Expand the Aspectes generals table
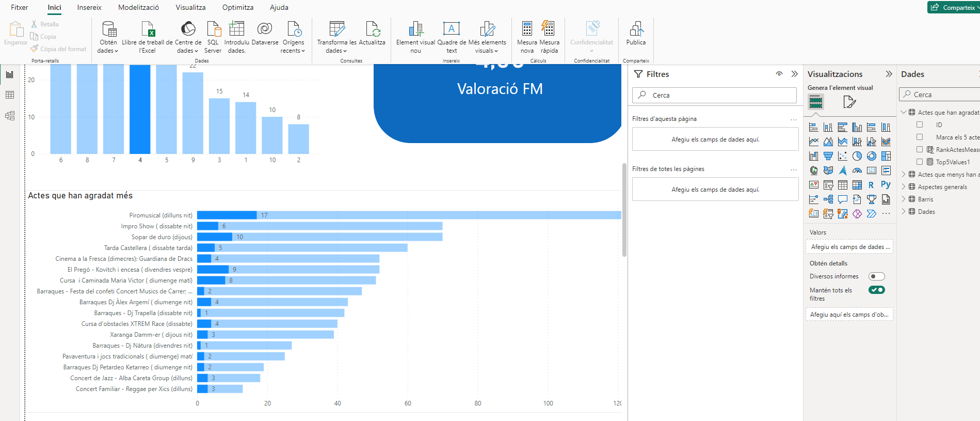The width and height of the screenshot is (980, 421). (904, 186)
